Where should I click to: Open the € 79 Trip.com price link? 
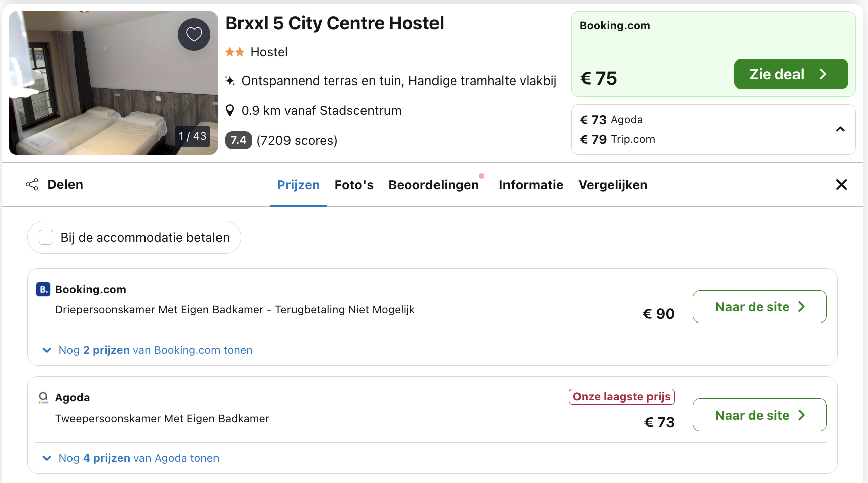(x=618, y=139)
